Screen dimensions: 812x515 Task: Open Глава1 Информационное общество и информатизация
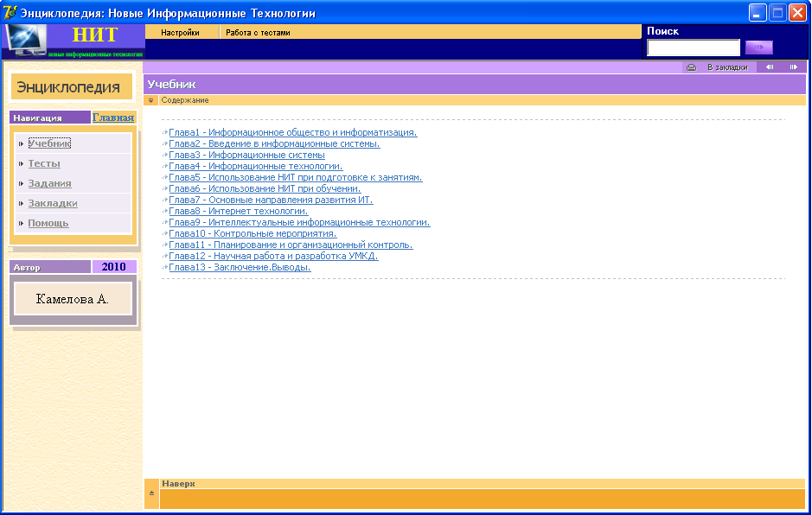[293, 132]
